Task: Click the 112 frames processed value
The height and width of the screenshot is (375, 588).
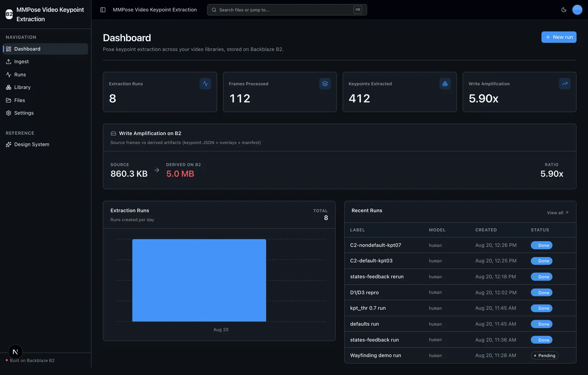Action: pyautogui.click(x=240, y=98)
